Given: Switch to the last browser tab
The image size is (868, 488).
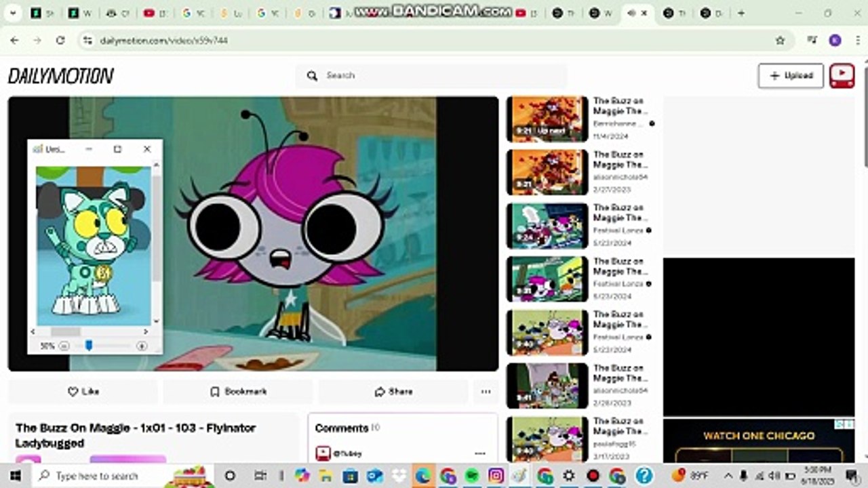Looking at the screenshot, I should pyautogui.click(x=712, y=13).
